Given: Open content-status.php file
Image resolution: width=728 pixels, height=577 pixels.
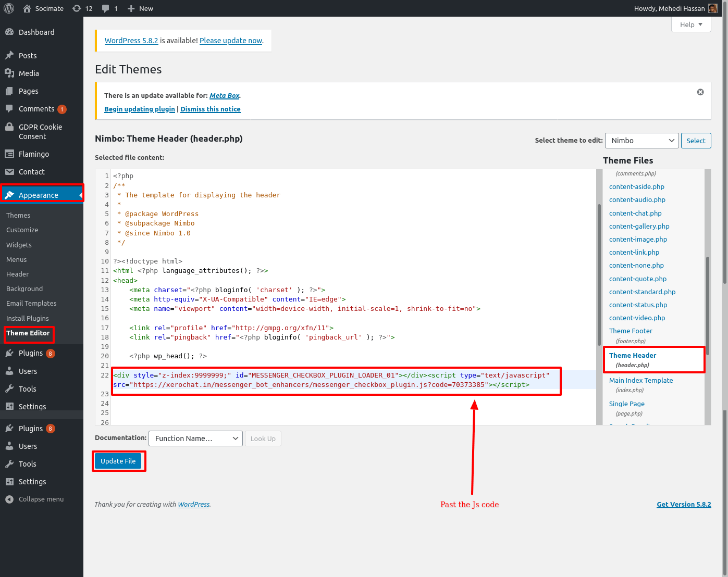Looking at the screenshot, I should click(638, 305).
